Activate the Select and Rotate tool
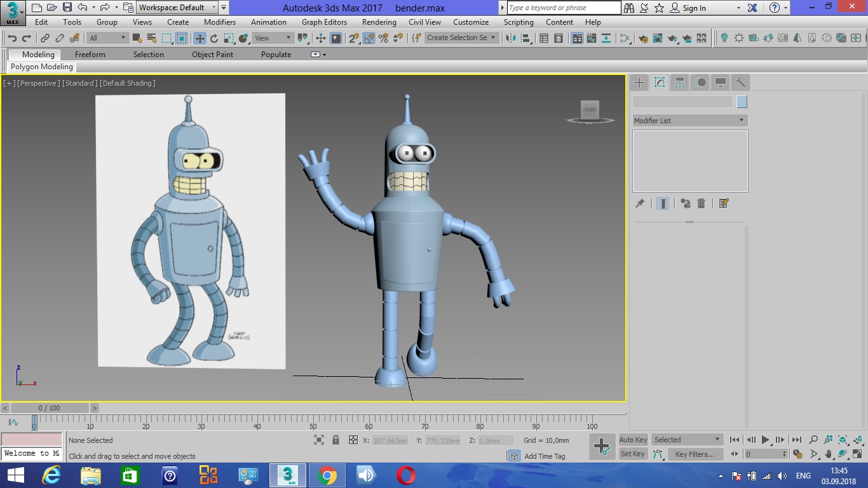 click(x=214, y=38)
